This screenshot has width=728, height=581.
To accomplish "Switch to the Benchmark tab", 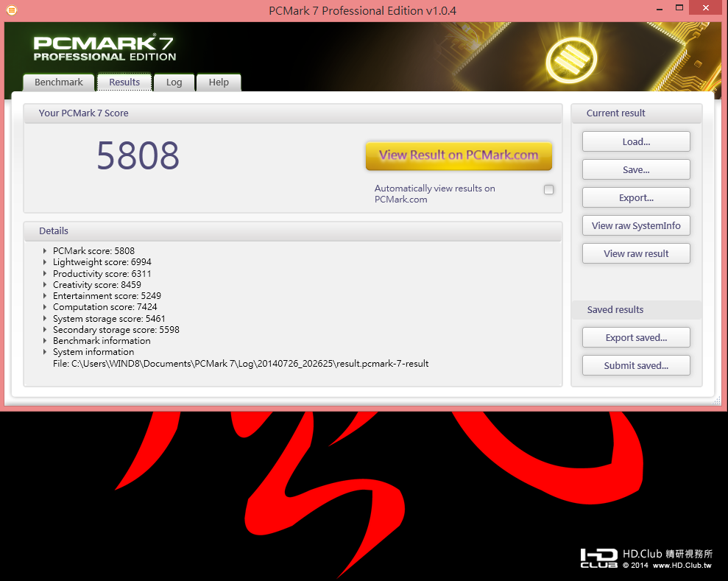I will tap(58, 82).
